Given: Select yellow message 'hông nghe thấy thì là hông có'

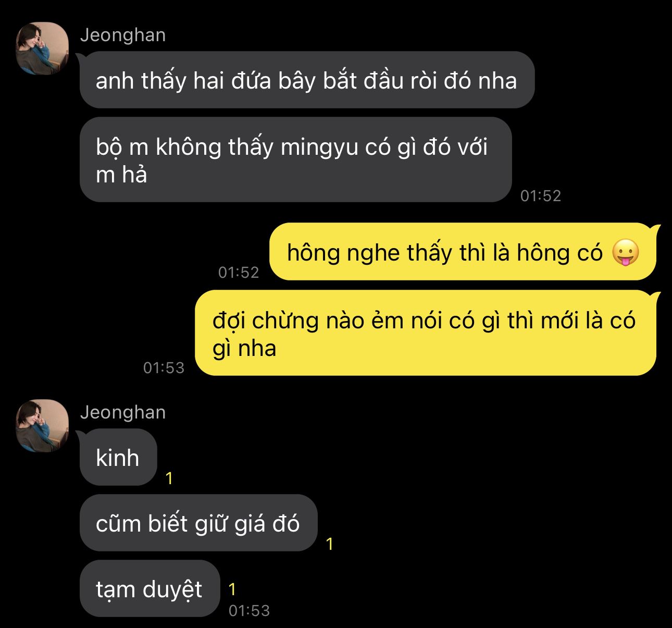Looking at the screenshot, I should pyautogui.click(x=463, y=252).
